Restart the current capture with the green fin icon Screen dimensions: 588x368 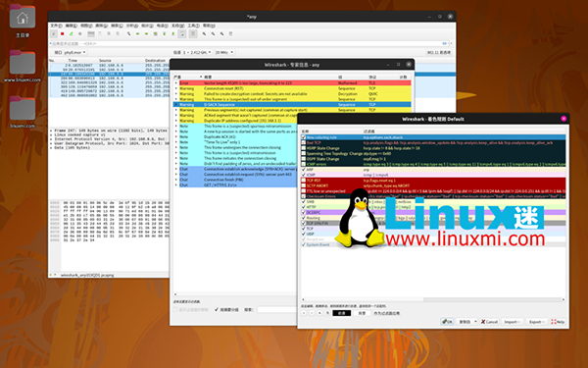(x=72, y=33)
